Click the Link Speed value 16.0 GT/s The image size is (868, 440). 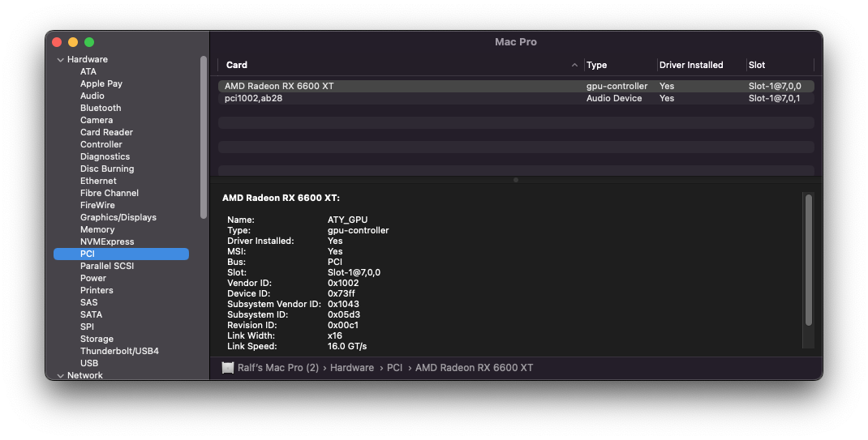[x=347, y=347]
